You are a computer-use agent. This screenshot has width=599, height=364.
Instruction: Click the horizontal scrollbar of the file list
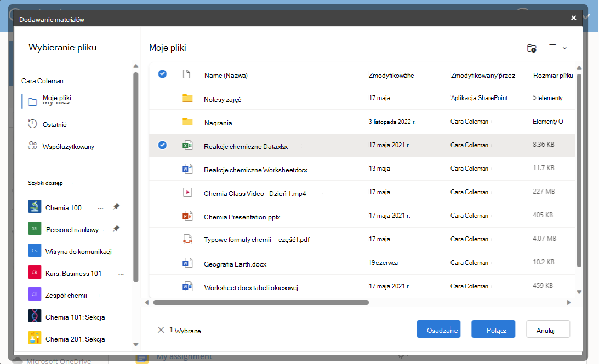261,303
